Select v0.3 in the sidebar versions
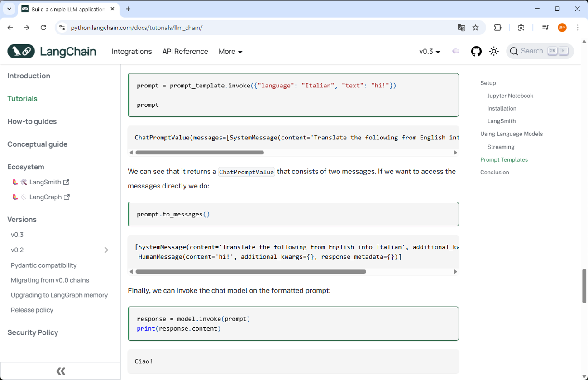 pyautogui.click(x=17, y=235)
